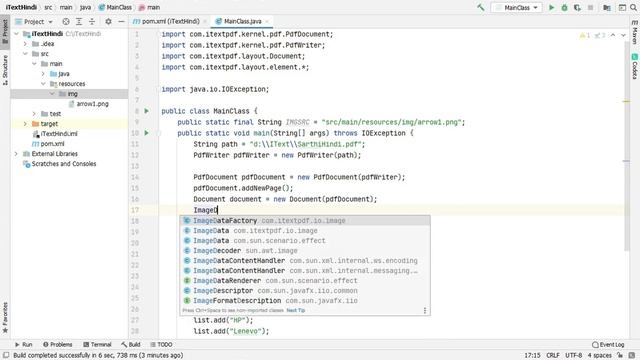Viewport: 640px width, 360px height.
Task: Click run gutter icon beside MainClass declaration
Action: tap(147, 111)
